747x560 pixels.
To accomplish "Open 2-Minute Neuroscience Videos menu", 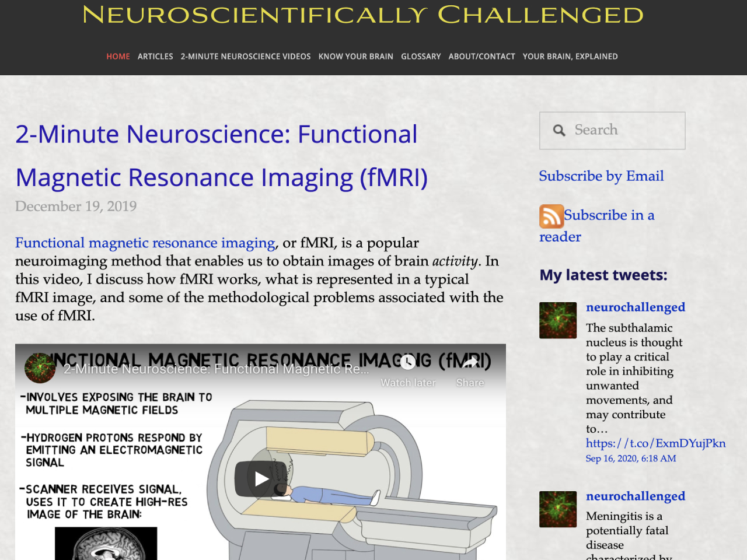I will pos(246,57).
